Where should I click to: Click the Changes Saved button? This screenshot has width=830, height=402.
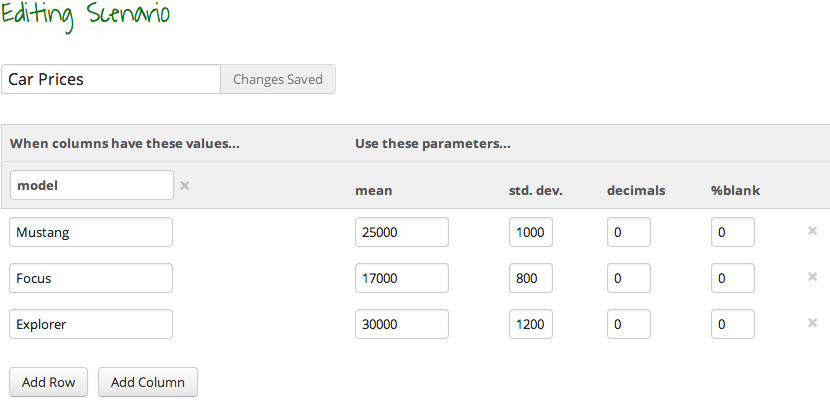[x=278, y=79]
